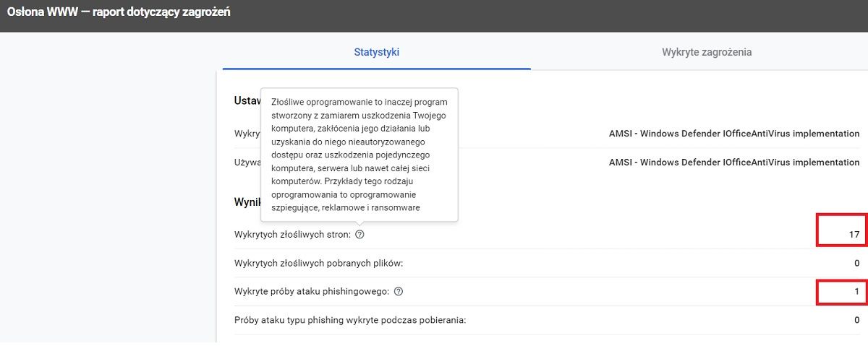Viewport: 868px width, 346px height.
Task: Select the value 17 for malicious pages
Action: click(x=854, y=235)
